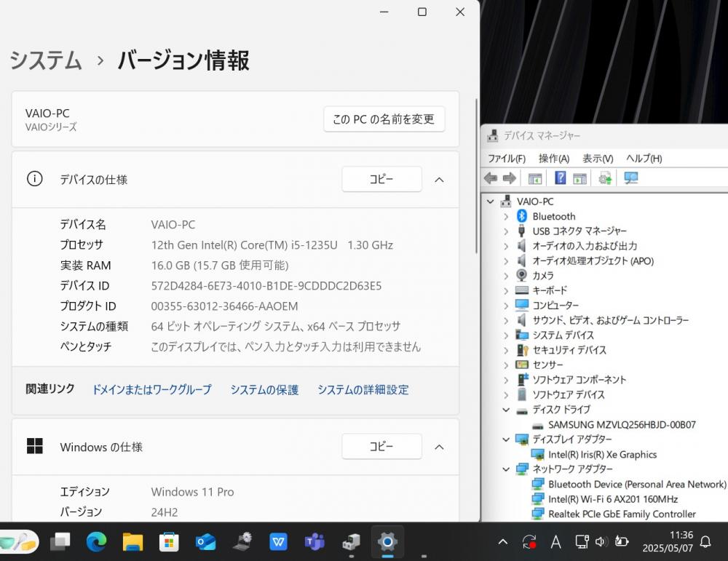The width and height of the screenshot is (728, 561).
Task: Click the update driver toolbar icon
Action: [605, 178]
